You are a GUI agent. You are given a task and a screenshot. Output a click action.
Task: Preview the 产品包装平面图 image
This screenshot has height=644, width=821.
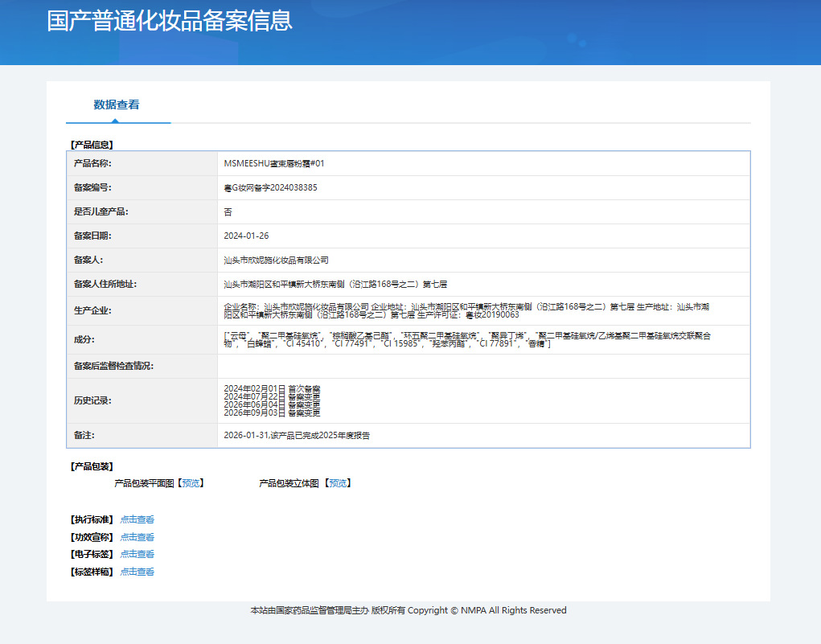coord(191,483)
